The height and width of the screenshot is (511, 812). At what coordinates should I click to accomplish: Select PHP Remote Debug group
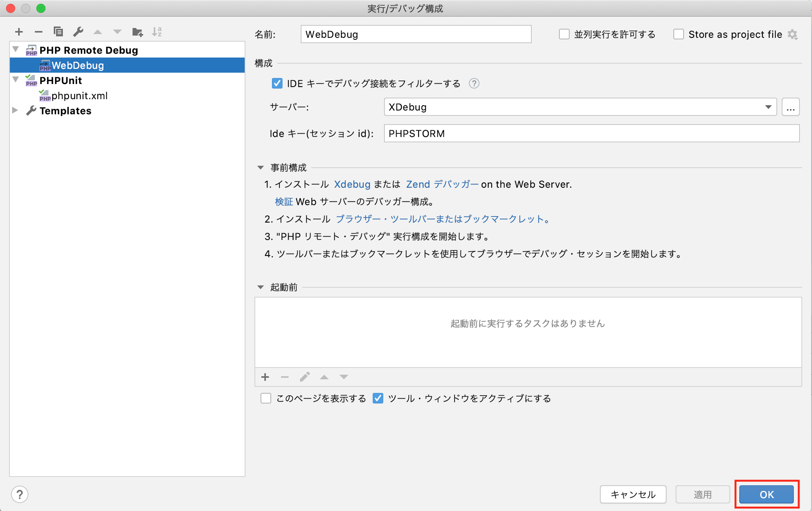pos(89,50)
